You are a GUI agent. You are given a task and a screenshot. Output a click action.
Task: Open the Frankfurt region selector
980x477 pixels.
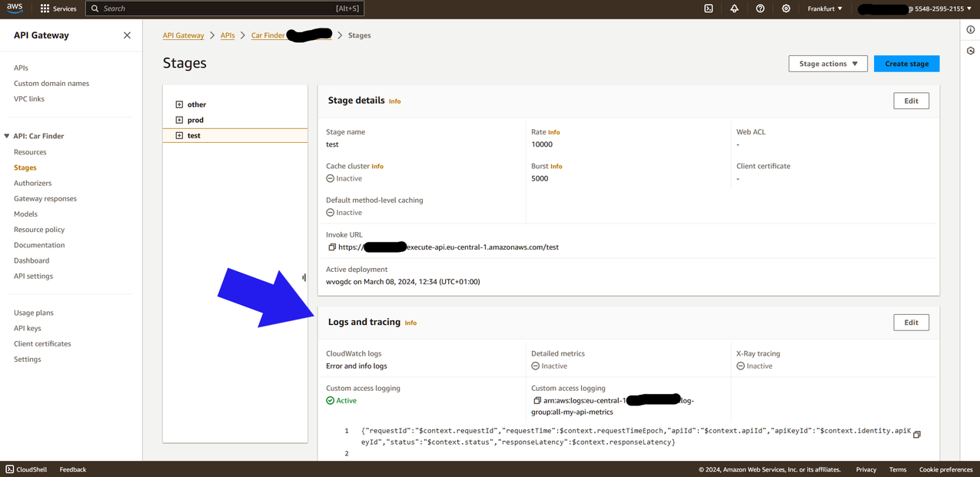pos(825,8)
